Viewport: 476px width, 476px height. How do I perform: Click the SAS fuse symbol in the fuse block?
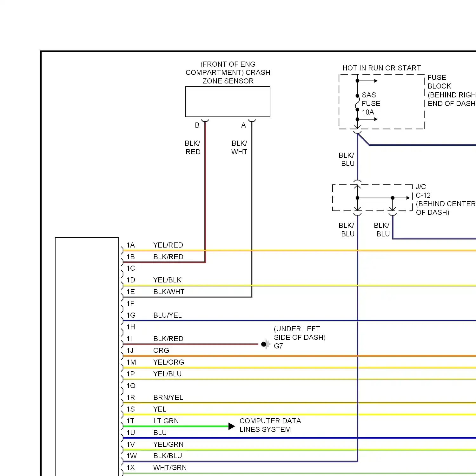[x=357, y=103]
